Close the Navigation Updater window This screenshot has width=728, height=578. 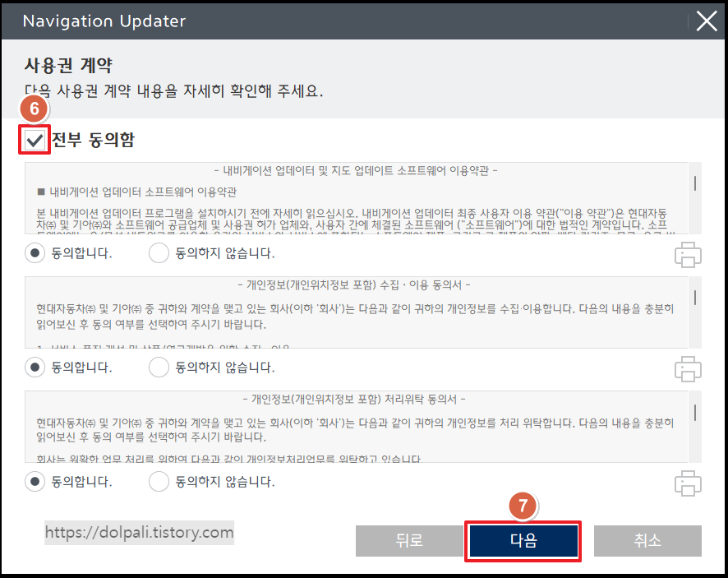[707, 21]
